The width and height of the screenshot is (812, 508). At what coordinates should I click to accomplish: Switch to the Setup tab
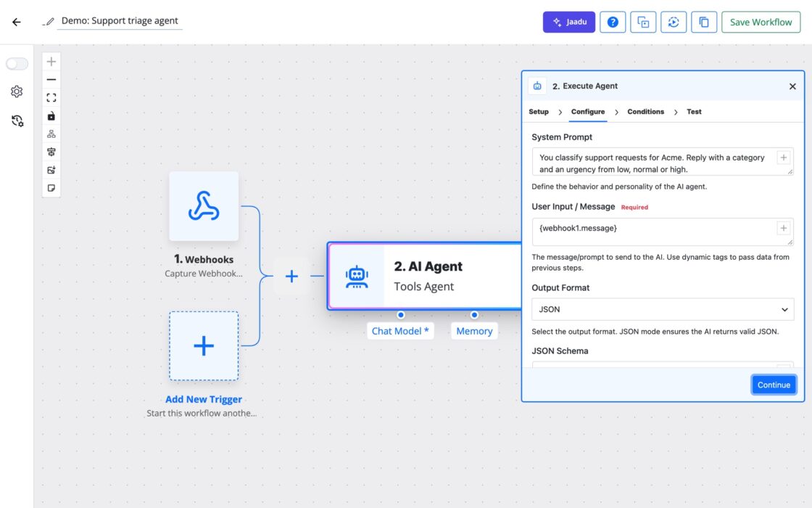click(x=539, y=112)
